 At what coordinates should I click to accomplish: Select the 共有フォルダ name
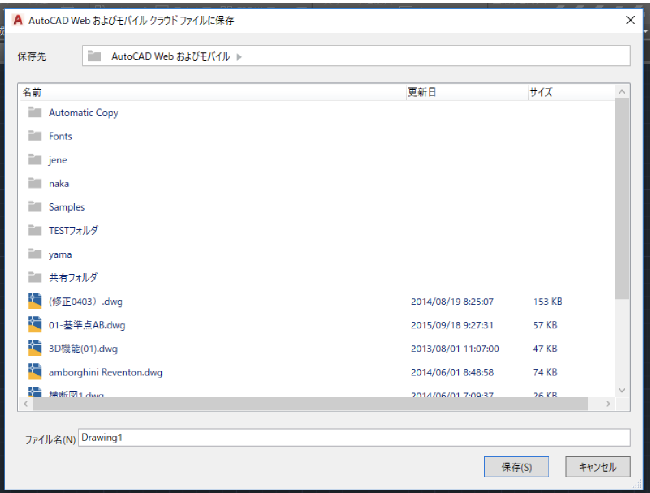pyautogui.click(x=73, y=277)
